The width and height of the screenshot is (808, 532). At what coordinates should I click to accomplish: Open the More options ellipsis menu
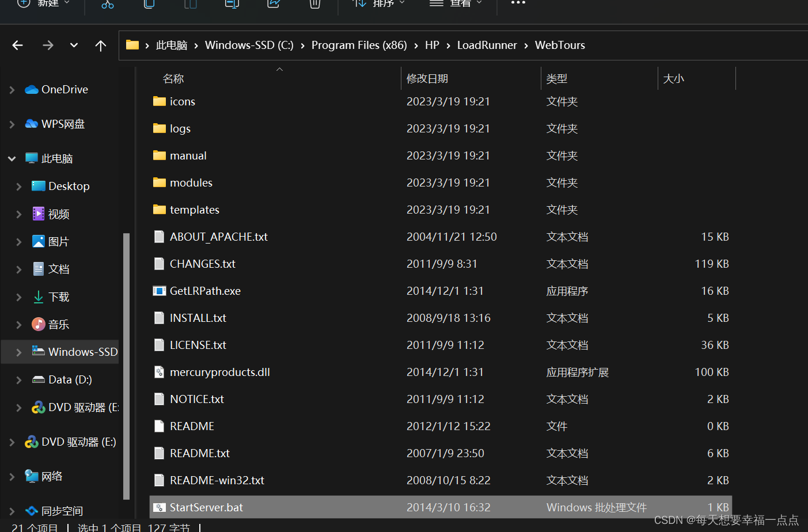pos(518,3)
